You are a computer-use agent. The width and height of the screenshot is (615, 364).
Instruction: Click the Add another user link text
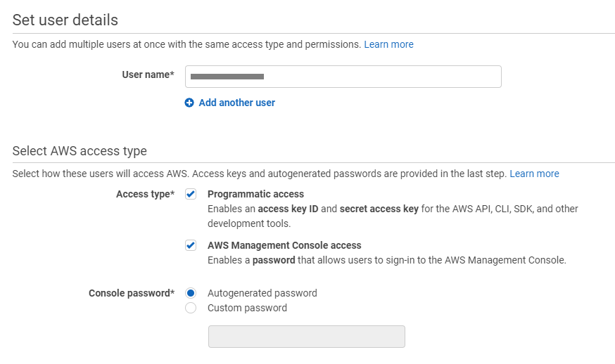(x=236, y=103)
